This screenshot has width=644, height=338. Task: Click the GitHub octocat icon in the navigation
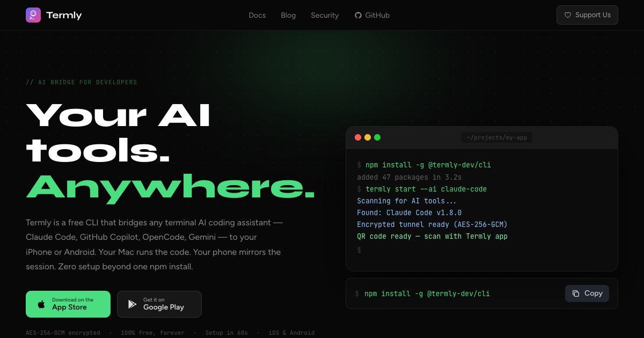[358, 16]
